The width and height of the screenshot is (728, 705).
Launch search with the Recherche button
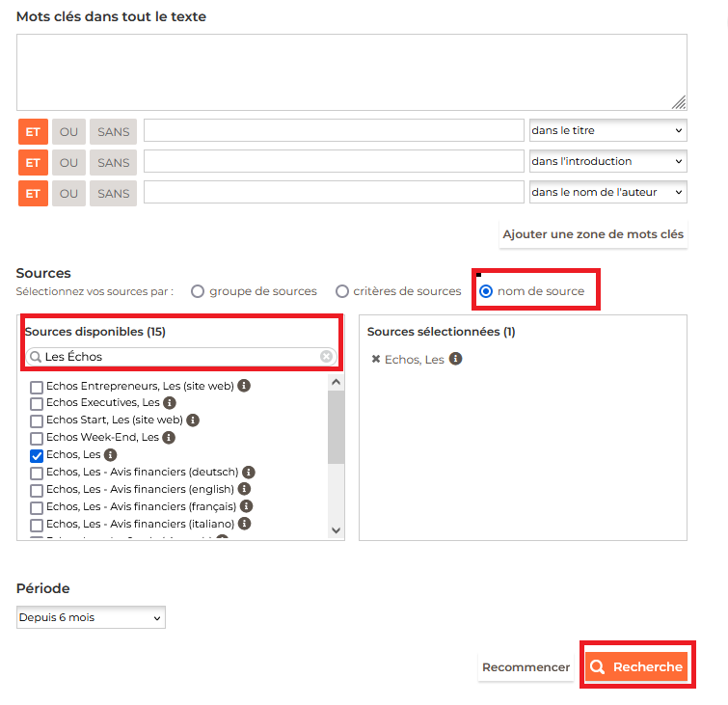coord(636,667)
